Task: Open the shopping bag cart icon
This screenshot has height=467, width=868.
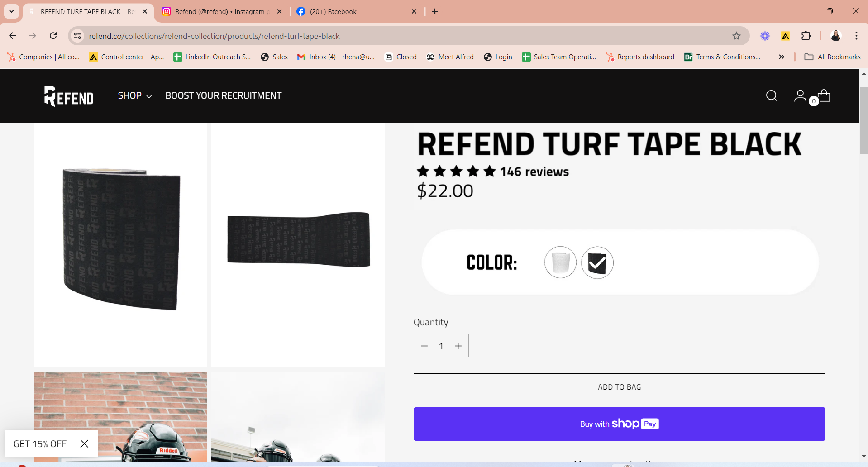Action: [x=824, y=96]
